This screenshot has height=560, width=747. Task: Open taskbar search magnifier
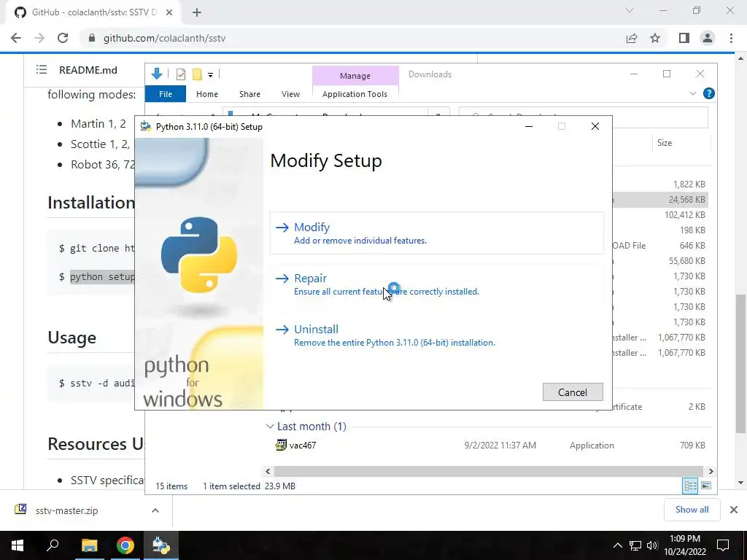[53, 545]
